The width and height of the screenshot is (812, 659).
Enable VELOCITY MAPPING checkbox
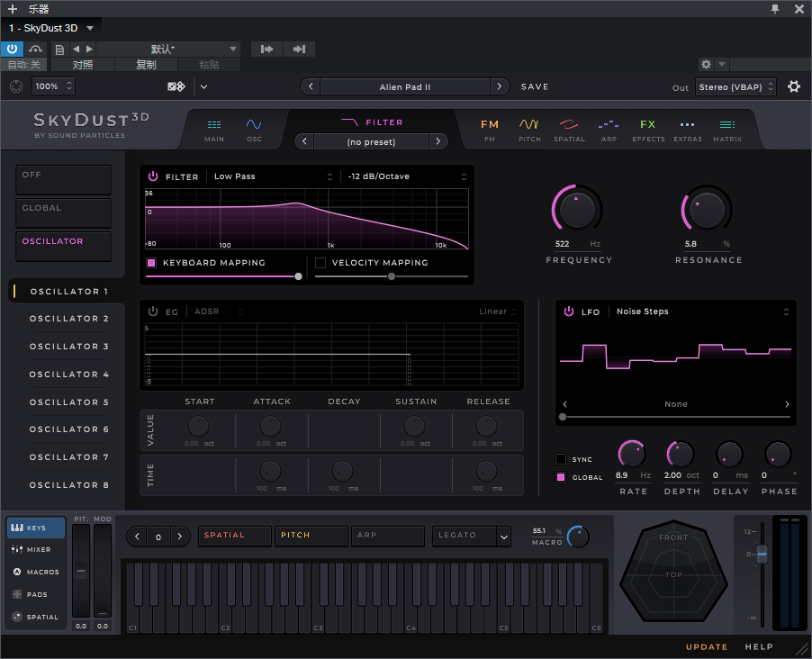pyautogui.click(x=320, y=263)
